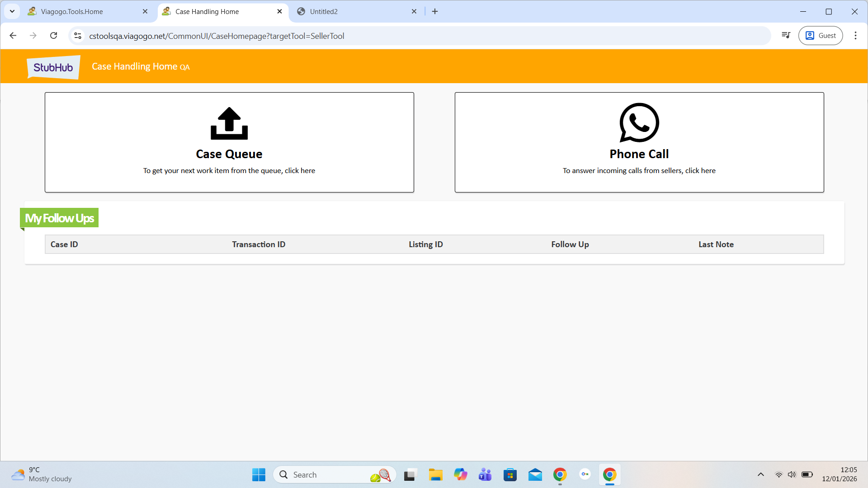Click the back navigation arrow
The height and width of the screenshot is (488, 868).
tap(13, 36)
